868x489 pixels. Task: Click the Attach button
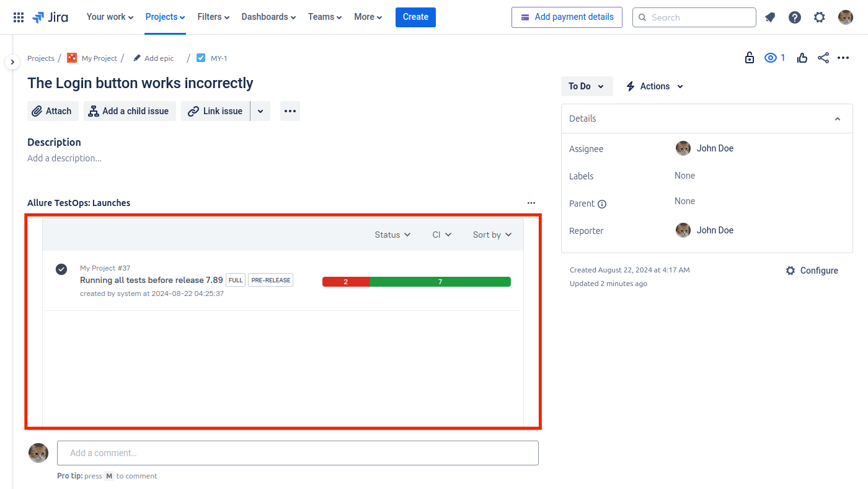click(53, 111)
